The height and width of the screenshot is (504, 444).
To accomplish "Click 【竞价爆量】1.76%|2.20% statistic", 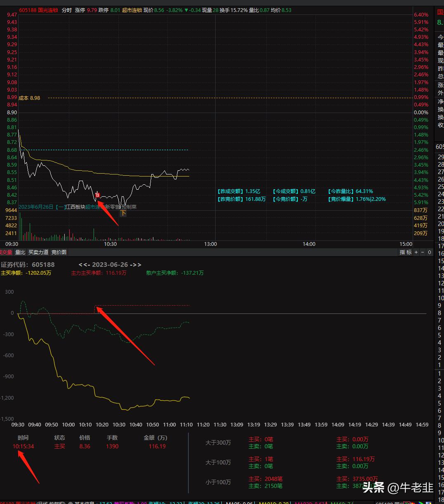I will pyautogui.click(x=357, y=199).
